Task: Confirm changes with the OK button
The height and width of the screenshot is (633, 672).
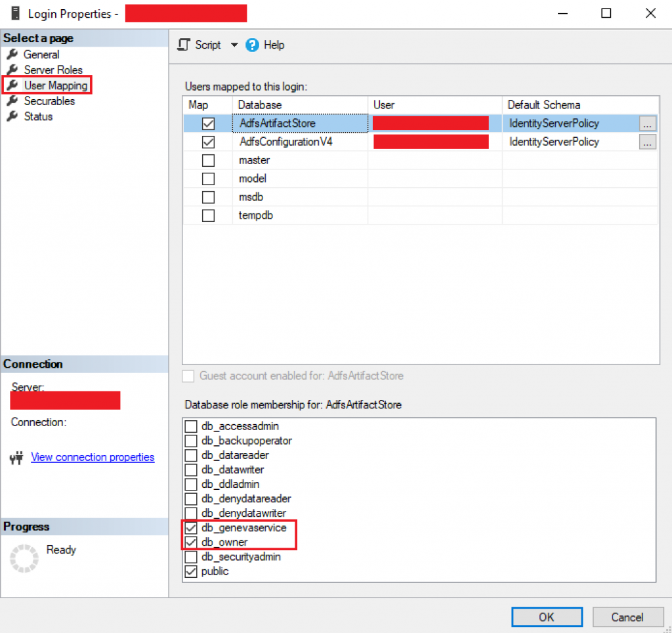Action: coord(547,617)
